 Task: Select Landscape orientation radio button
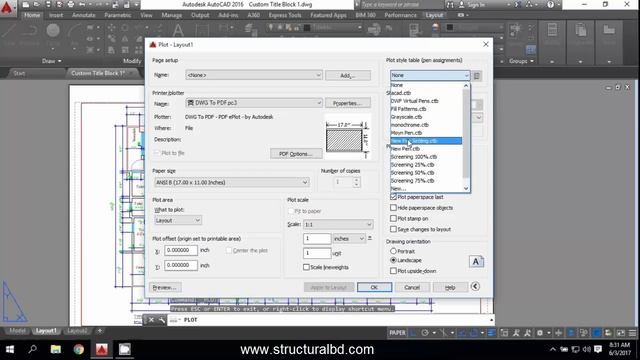[393, 260]
